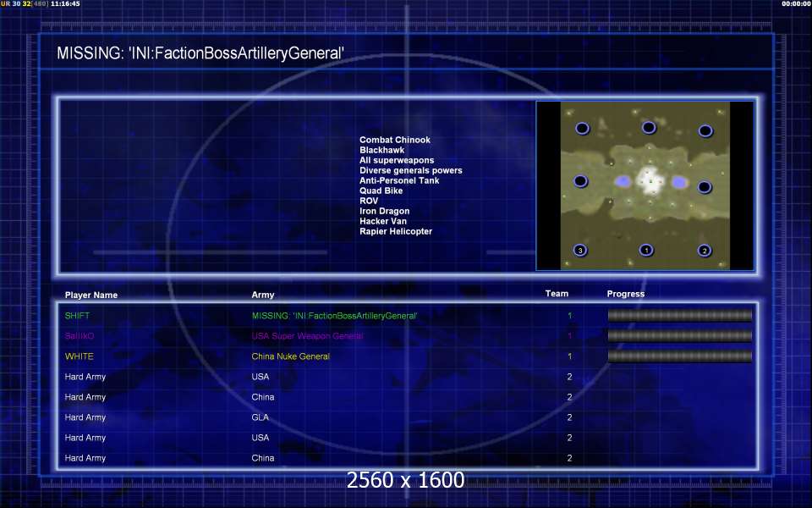This screenshot has width=812, height=508.
Task: Select the middle-right empty start position circle
Action: [705, 186]
